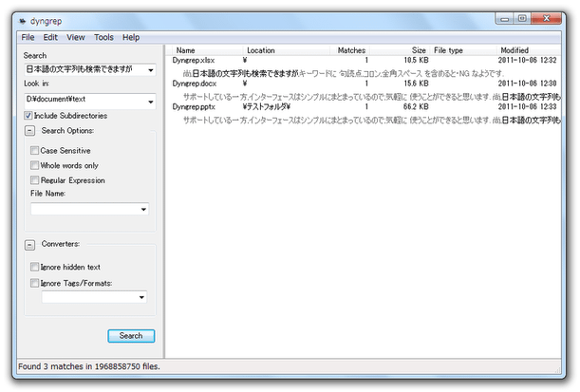Click into the Search keyword text field
Viewport: 580px width, 392px height.
[x=85, y=69]
